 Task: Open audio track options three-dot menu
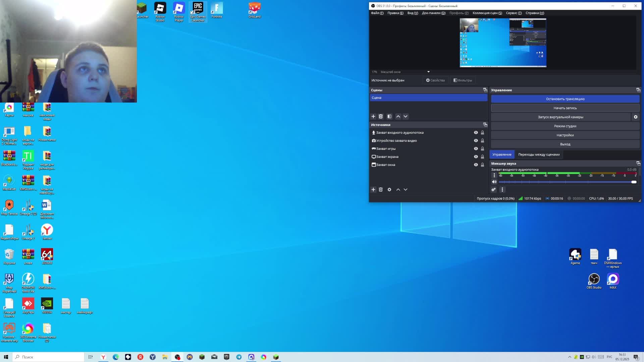(x=494, y=175)
